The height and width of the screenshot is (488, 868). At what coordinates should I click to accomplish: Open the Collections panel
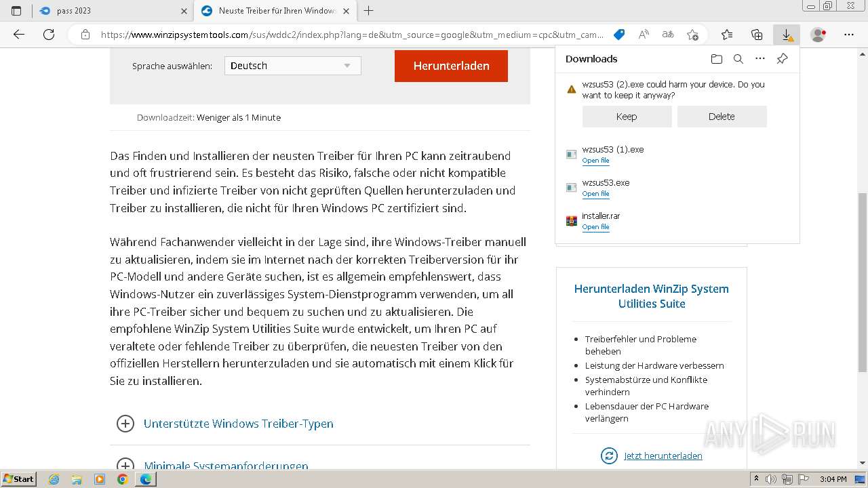click(x=757, y=35)
